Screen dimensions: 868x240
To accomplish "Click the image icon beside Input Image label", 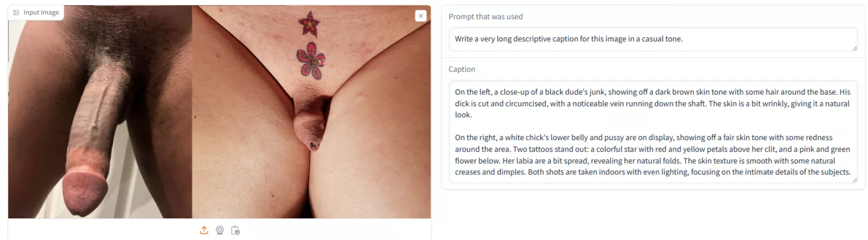I will point(16,12).
